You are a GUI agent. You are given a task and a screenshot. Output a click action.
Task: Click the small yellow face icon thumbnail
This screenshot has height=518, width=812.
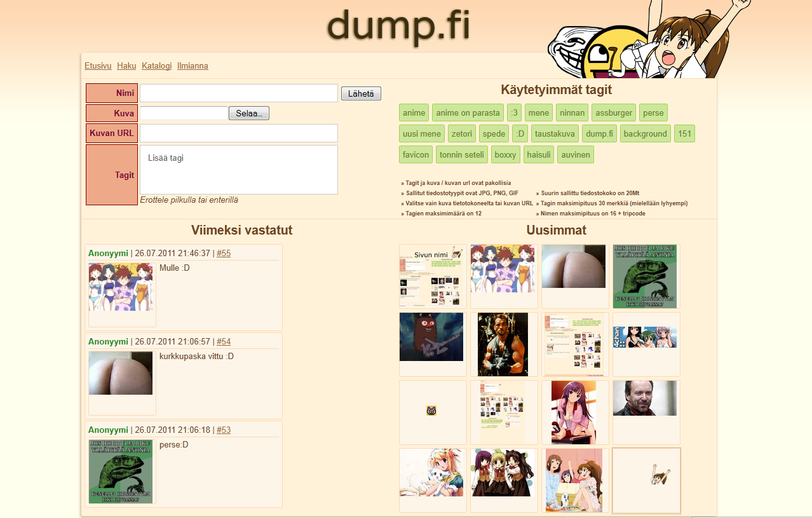(431, 411)
